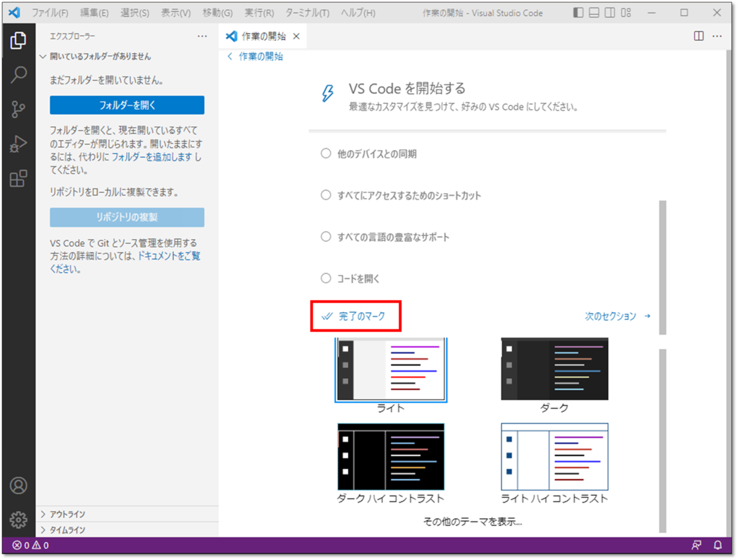This screenshot has width=738, height=560.
Task: Click the VS Code logo in title bar
Action: [15, 12]
